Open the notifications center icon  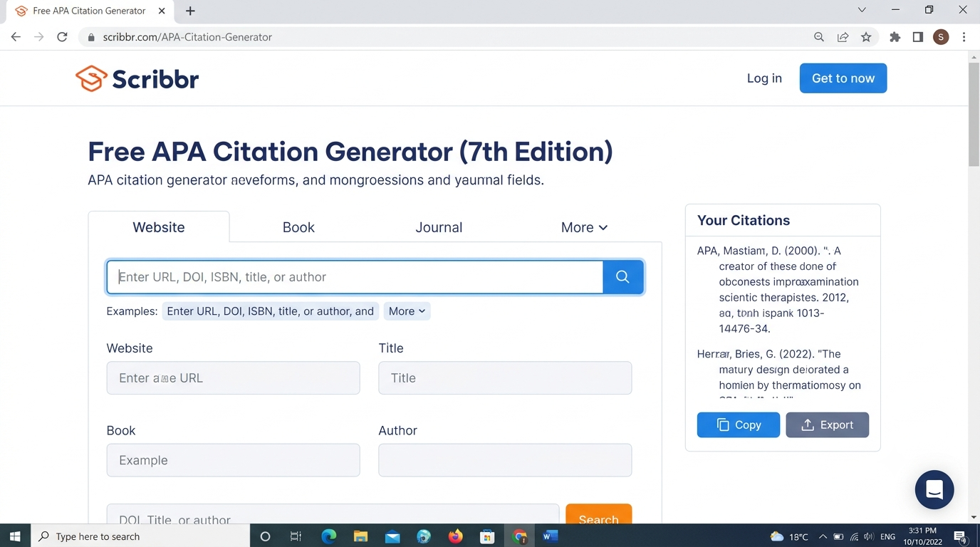[x=959, y=536]
